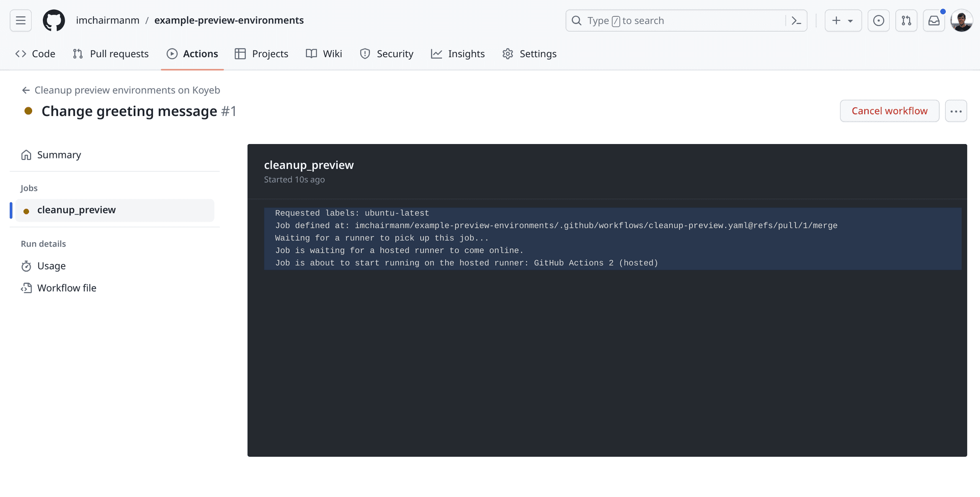Cancel the running workflow
Viewport: 980px width, 497px height.
(x=889, y=110)
